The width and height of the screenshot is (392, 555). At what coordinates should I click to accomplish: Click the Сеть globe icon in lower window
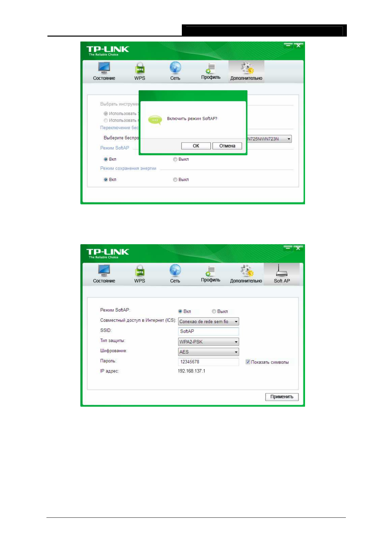(x=175, y=270)
